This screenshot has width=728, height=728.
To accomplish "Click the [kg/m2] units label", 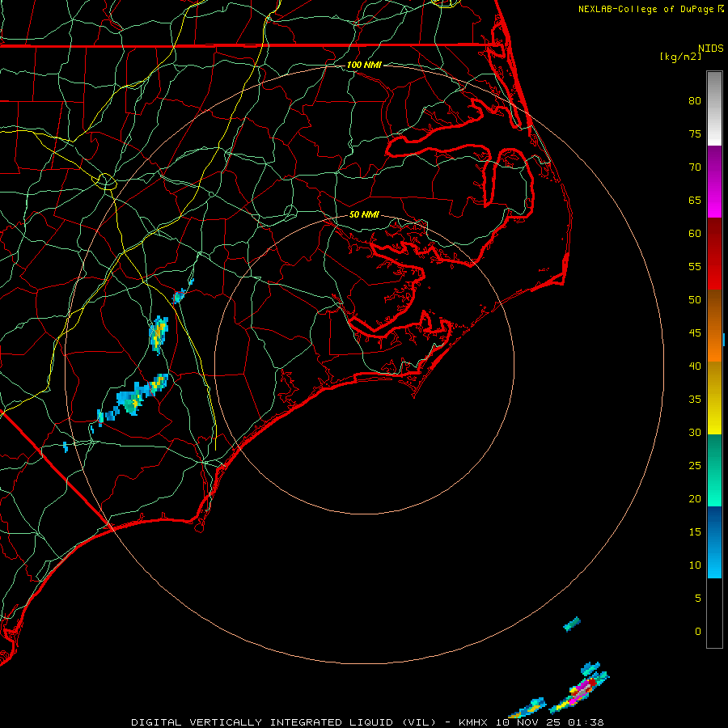I will (x=680, y=57).
